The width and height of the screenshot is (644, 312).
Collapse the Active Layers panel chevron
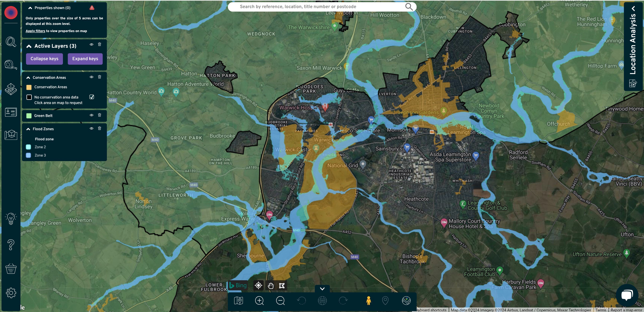[29, 46]
